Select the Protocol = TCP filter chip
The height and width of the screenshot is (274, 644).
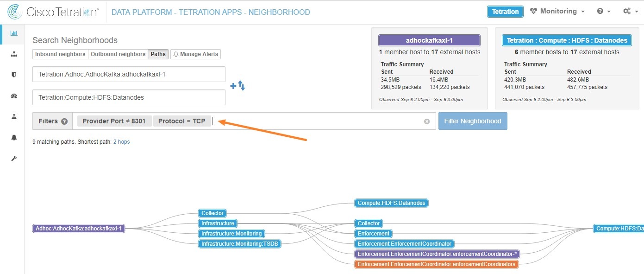point(181,121)
